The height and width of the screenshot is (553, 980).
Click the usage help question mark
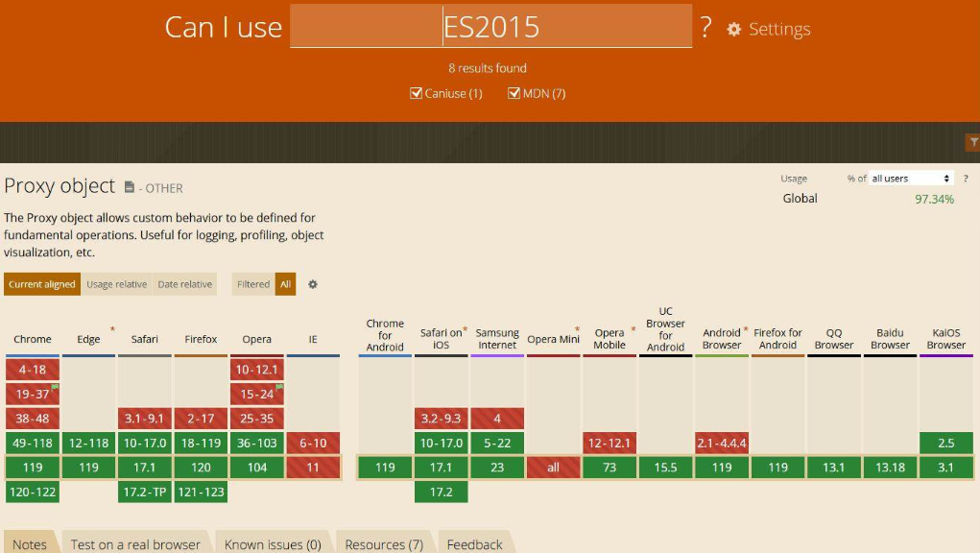(966, 179)
